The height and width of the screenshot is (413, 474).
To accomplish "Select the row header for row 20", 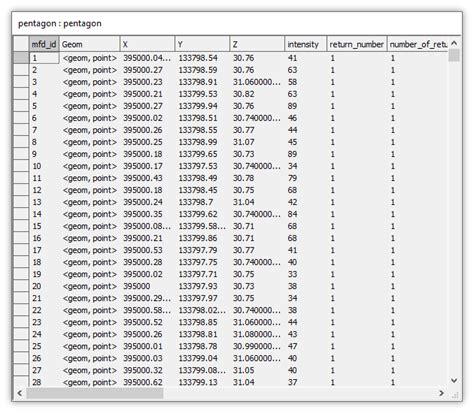I will [21, 286].
